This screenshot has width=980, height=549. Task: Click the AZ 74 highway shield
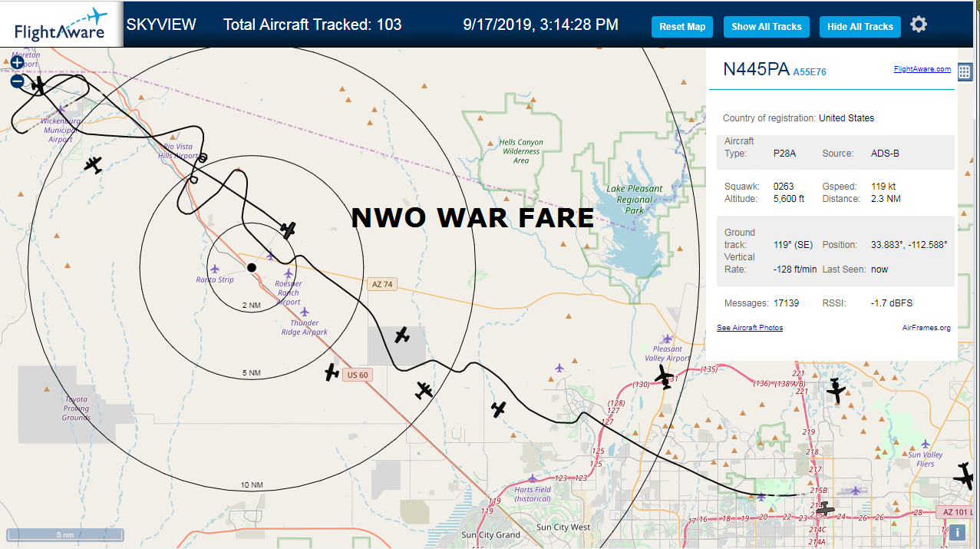382,284
